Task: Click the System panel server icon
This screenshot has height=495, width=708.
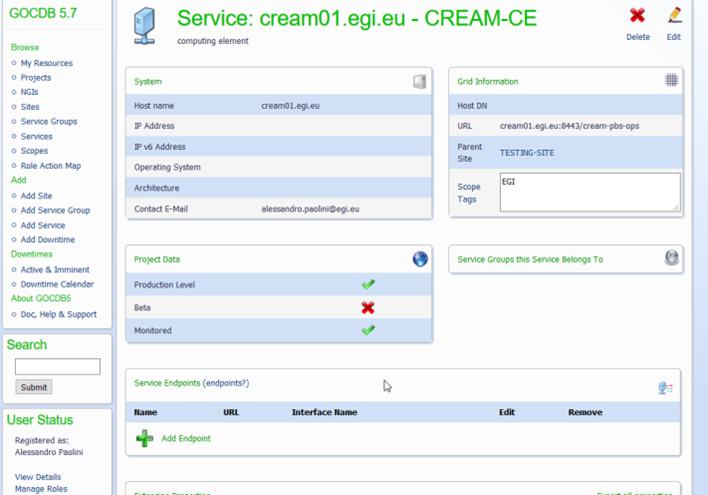Action: [x=419, y=82]
